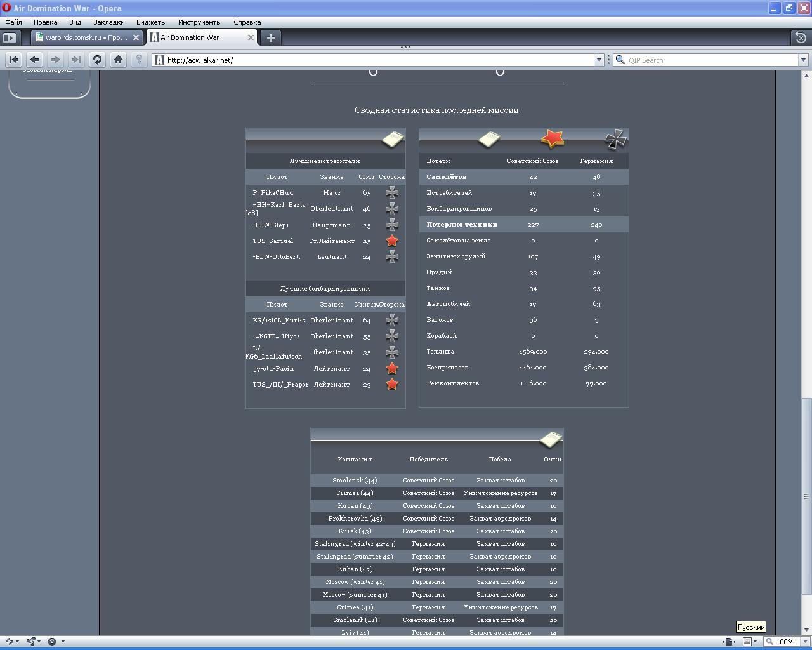
Task: Open a new tab with plus button
Action: pyautogui.click(x=271, y=37)
